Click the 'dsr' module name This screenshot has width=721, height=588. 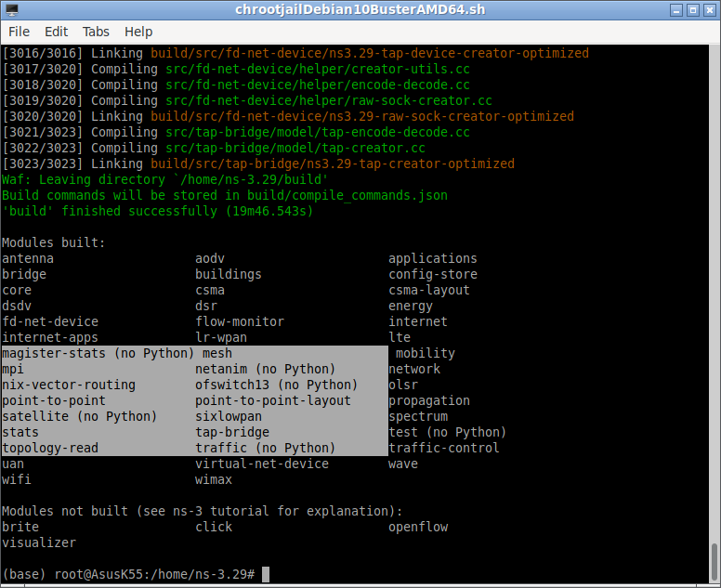click(x=206, y=307)
